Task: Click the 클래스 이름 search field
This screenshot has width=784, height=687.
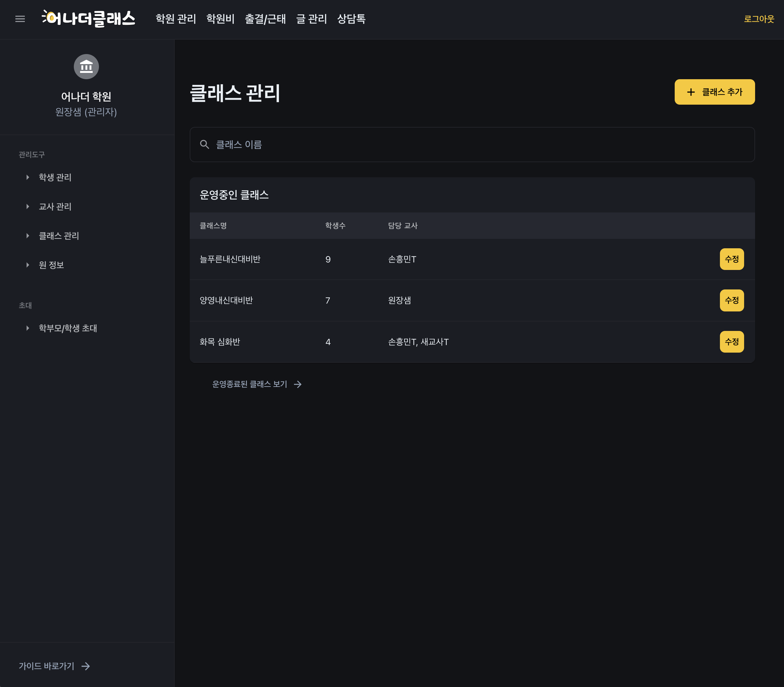Action: coord(472,145)
